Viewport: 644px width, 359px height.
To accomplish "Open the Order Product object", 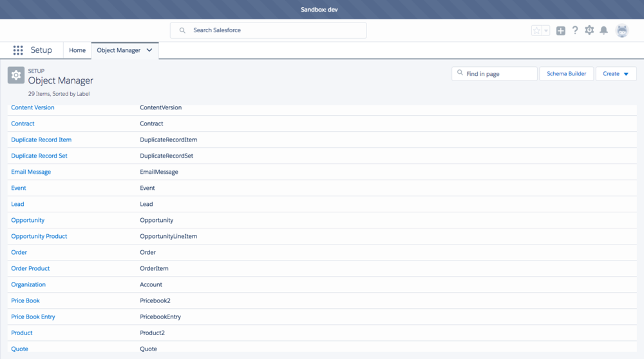I will point(30,268).
